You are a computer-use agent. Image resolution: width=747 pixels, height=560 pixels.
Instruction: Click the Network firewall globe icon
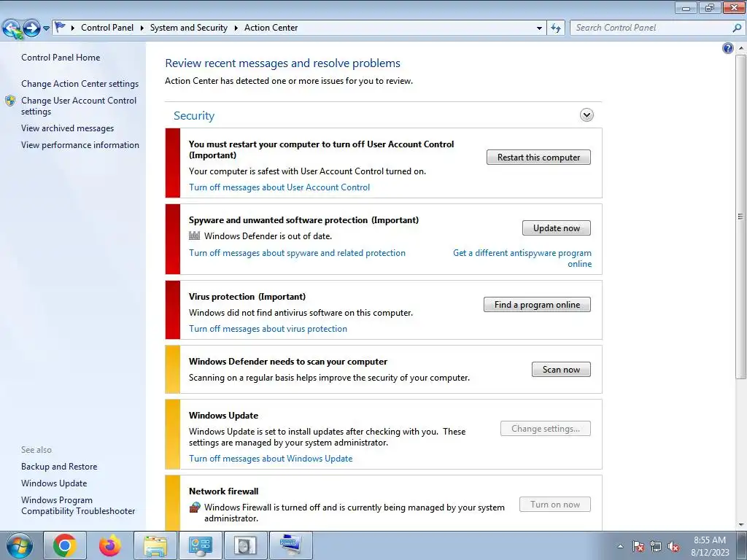pyautogui.click(x=194, y=507)
